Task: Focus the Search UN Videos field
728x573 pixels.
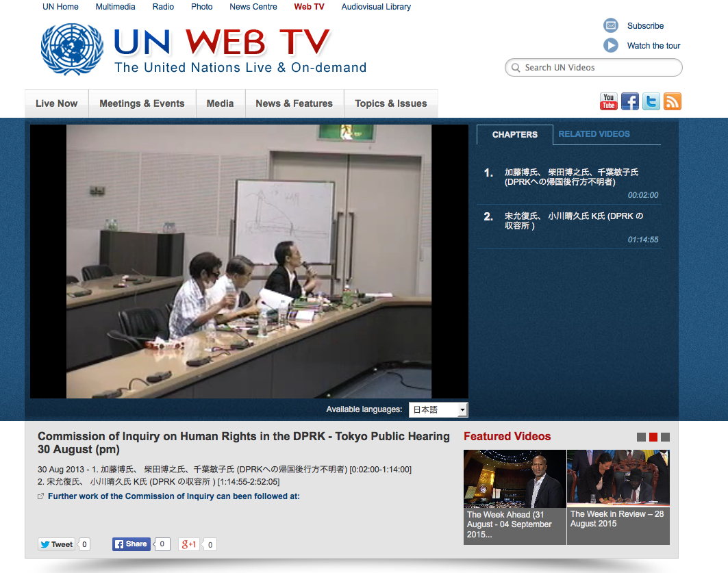Action: click(x=593, y=68)
